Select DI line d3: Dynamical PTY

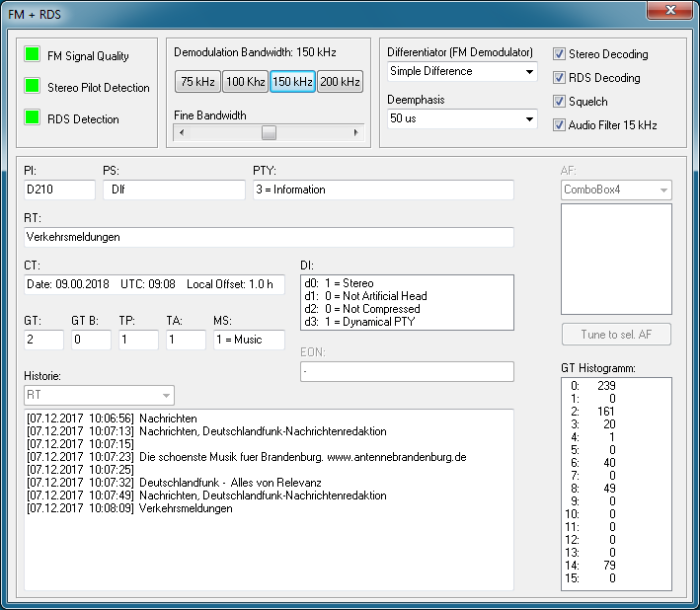(407, 322)
